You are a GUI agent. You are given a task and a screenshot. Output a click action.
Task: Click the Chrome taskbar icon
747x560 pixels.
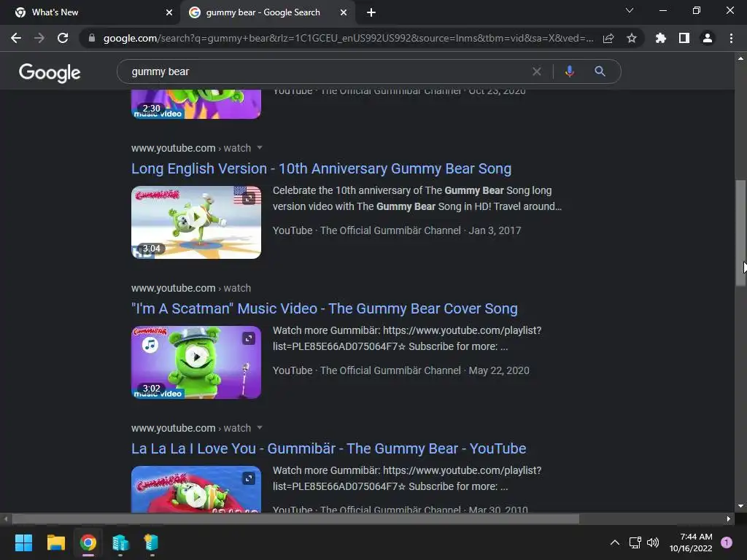(88, 542)
